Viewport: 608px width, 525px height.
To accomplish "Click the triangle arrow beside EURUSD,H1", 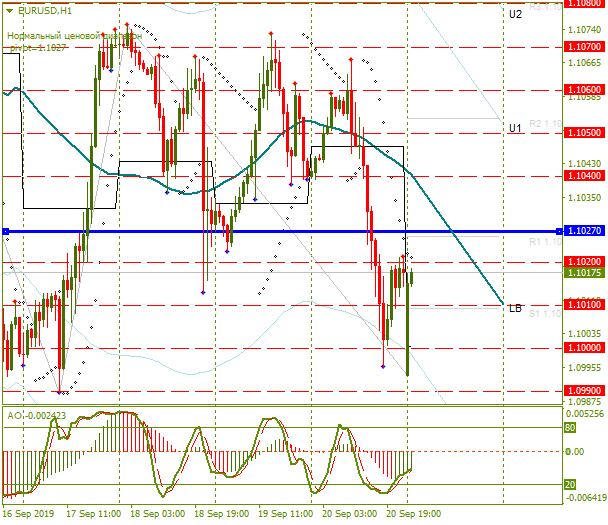I will pyautogui.click(x=9, y=11).
